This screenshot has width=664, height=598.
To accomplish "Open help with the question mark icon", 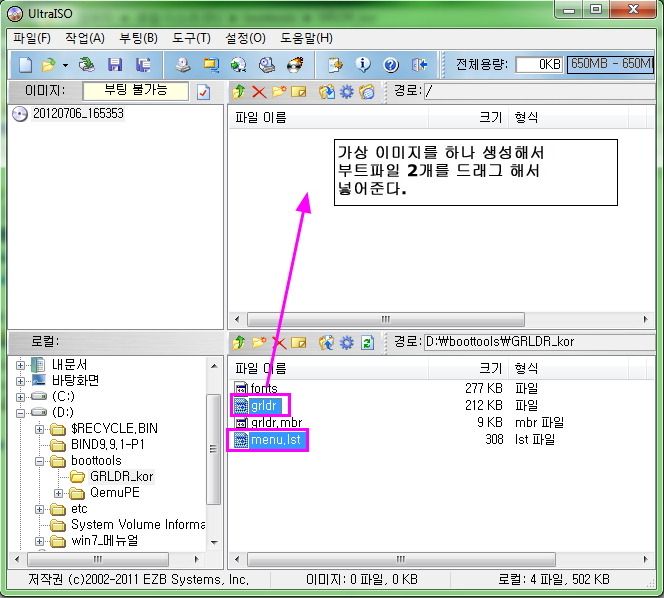I will [x=391, y=65].
